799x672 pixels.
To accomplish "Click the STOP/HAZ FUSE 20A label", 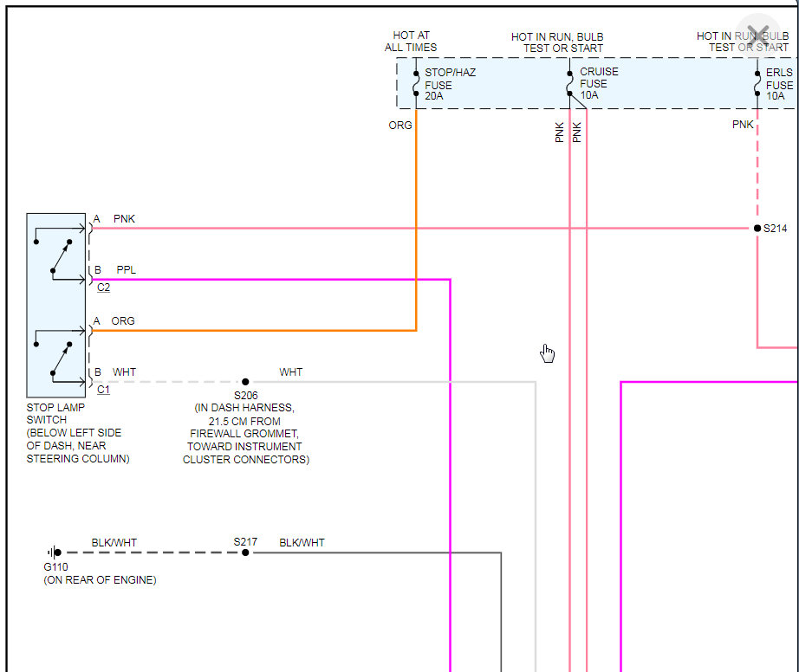I will point(450,84).
